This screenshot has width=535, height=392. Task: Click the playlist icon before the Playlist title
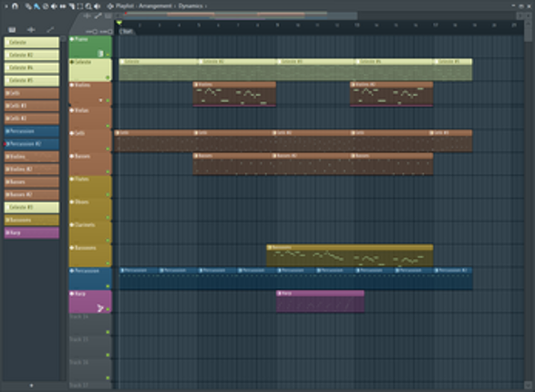click(110, 6)
